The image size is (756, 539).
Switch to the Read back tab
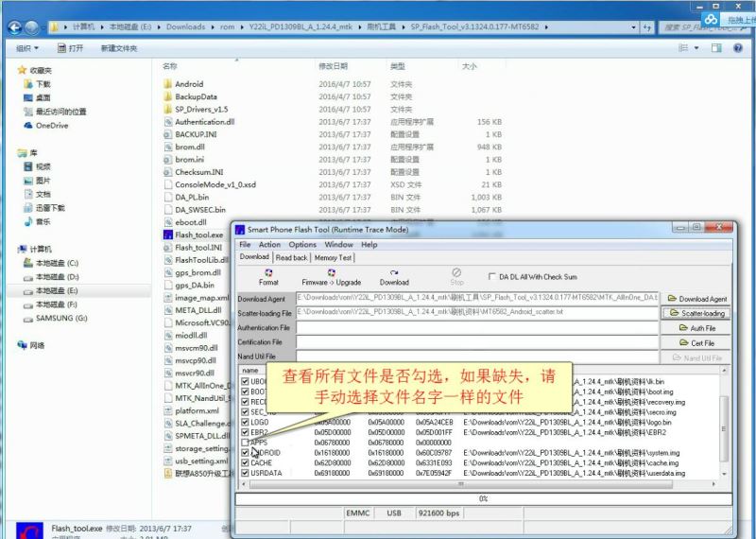pos(291,257)
